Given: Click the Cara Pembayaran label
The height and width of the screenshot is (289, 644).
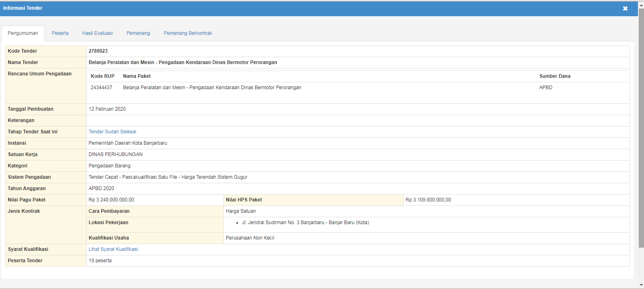Looking at the screenshot, I should 109,211.
